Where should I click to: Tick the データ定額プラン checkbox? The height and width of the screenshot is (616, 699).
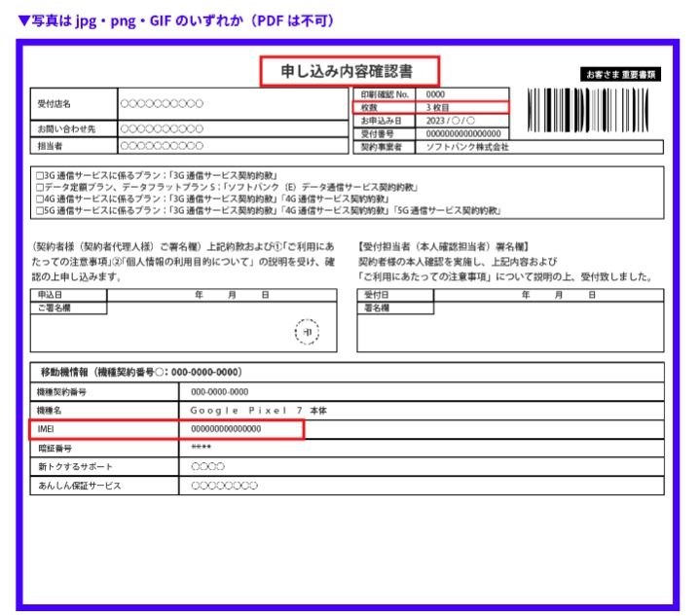click(40, 187)
